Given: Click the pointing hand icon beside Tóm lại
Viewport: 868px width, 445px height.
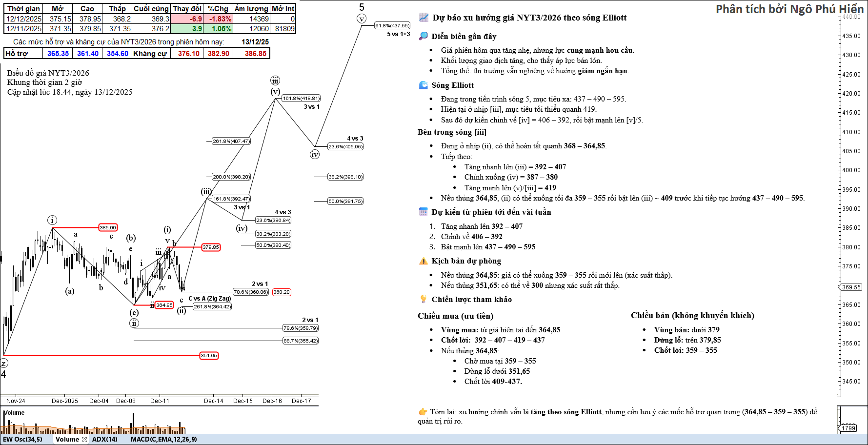Looking at the screenshot, I should click(423, 412).
